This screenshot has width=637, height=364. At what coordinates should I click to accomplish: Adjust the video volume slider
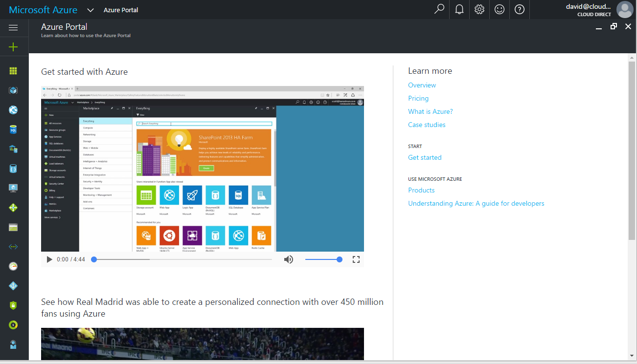click(324, 259)
